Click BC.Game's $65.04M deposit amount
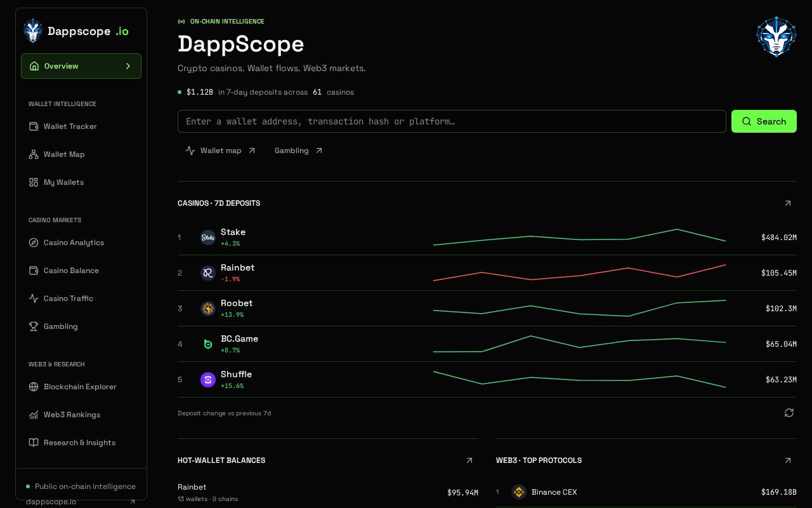 (x=781, y=344)
